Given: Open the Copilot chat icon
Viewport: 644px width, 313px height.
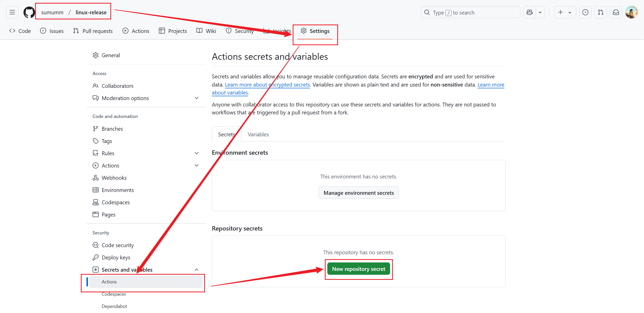Looking at the screenshot, I should point(530,12).
